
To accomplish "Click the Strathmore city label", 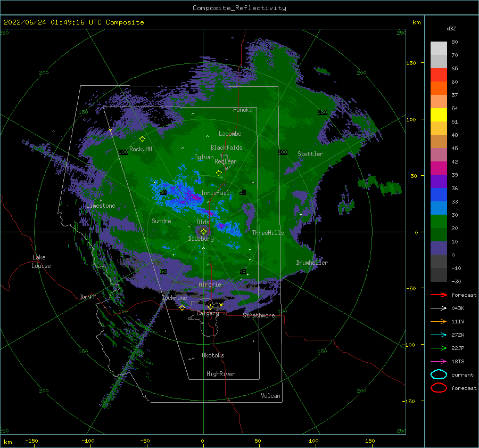I will [x=259, y=315].
